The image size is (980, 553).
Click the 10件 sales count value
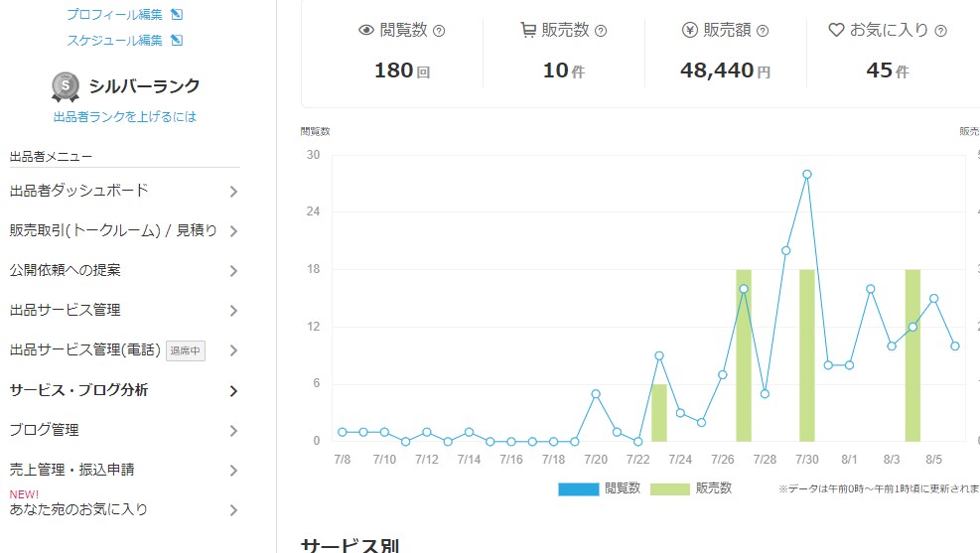(x=564, y=70)
